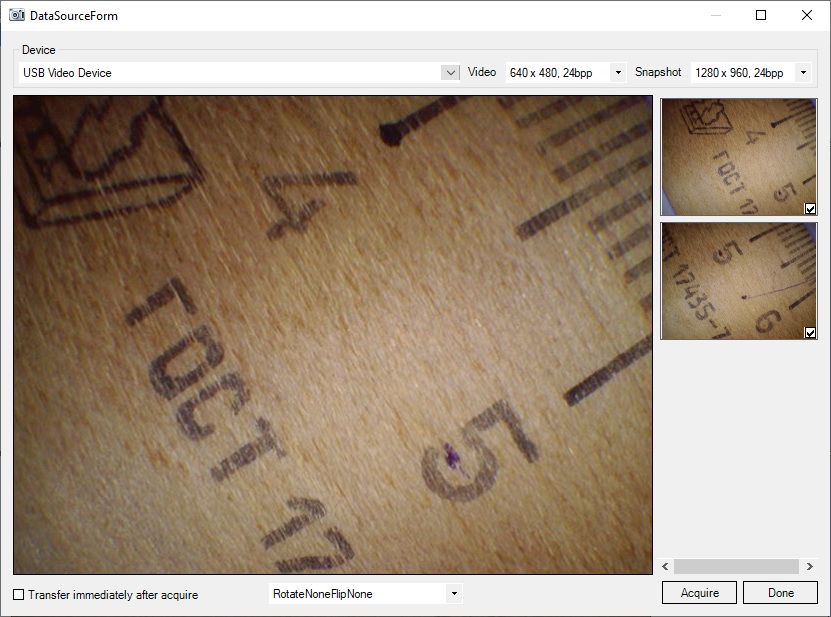Maximize the DataSourceForm window
831x617 pixels.
coord(761,15)
